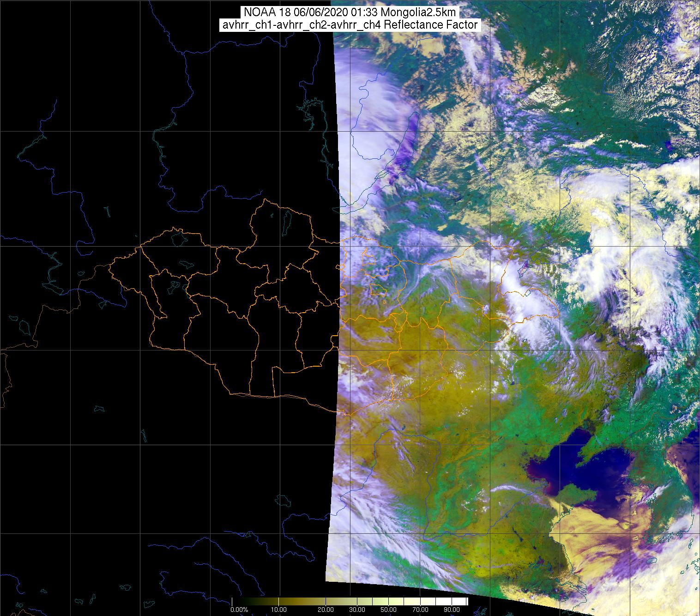The height and width of the screenshot is (616, 700).
Task: Click the "0.00%" colorbar label
Action: (239, 610)
